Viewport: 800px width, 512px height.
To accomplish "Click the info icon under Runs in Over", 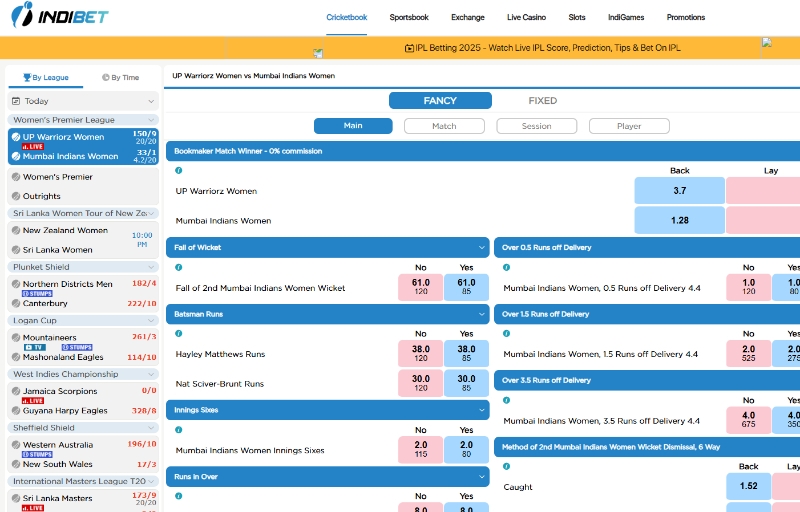I will [179, 496].
